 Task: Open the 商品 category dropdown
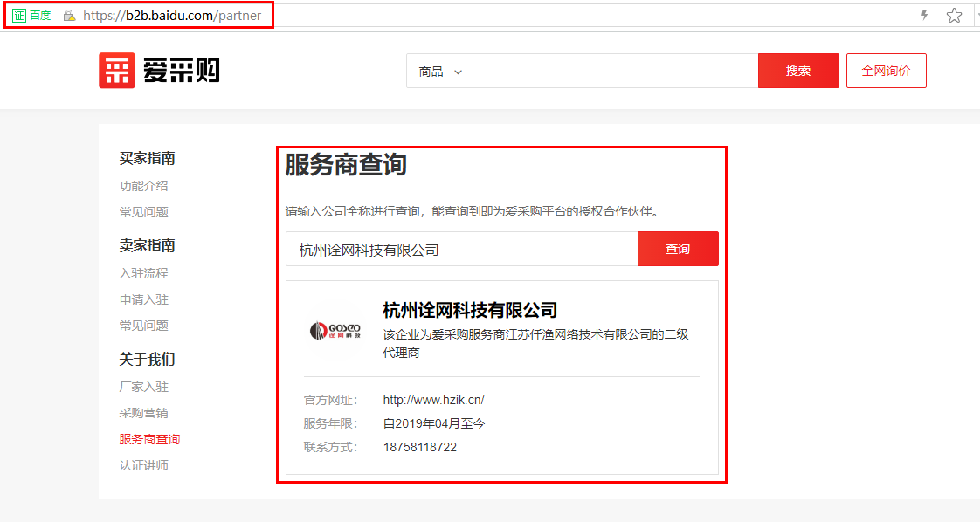440,72
